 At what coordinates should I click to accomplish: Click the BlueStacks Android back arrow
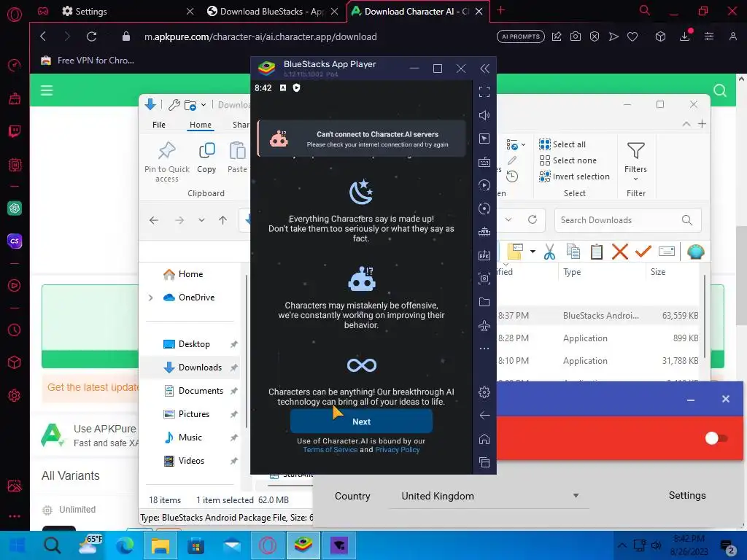[x=484, y=415]
